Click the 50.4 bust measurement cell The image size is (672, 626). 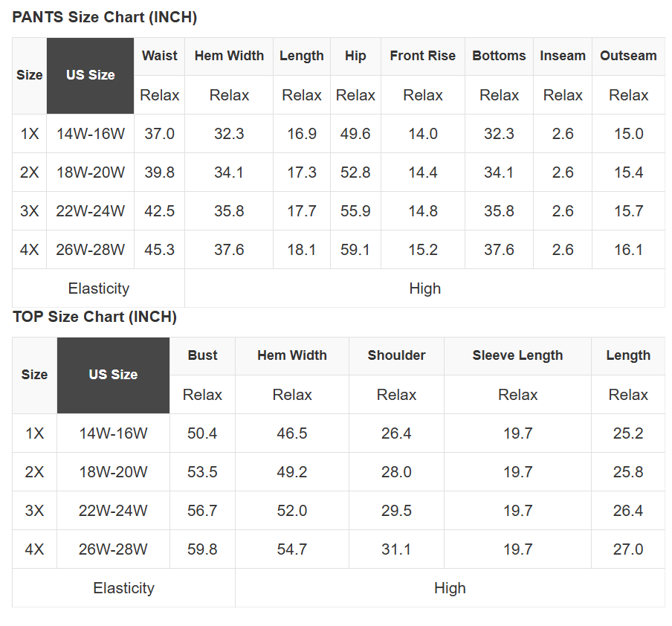(202, 433)
